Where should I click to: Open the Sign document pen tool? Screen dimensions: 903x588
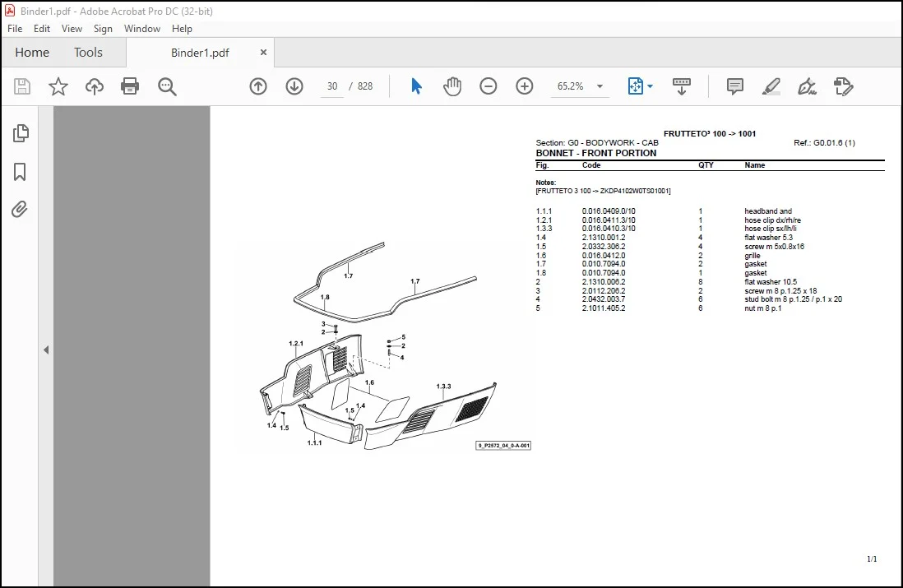click(807, 86)
